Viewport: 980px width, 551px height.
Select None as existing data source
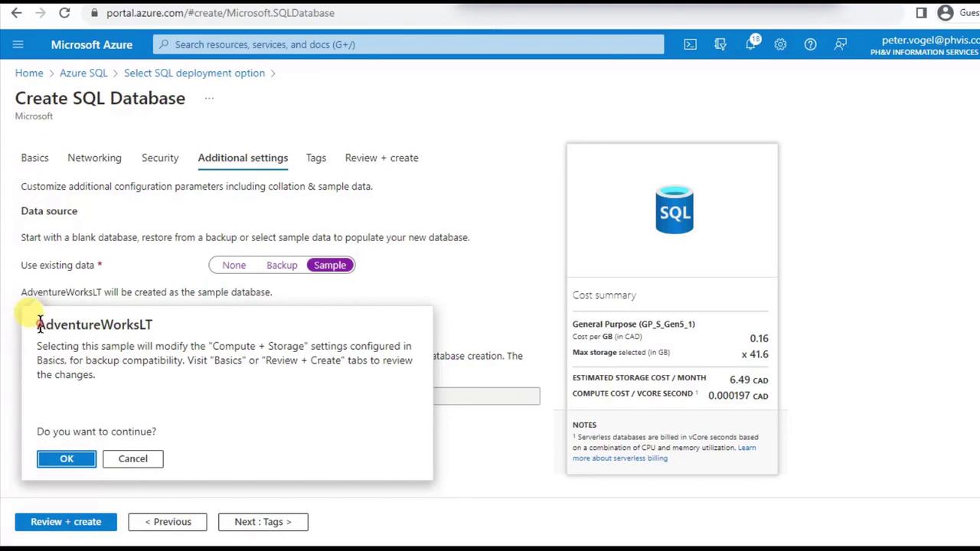[x=234, y=265]
